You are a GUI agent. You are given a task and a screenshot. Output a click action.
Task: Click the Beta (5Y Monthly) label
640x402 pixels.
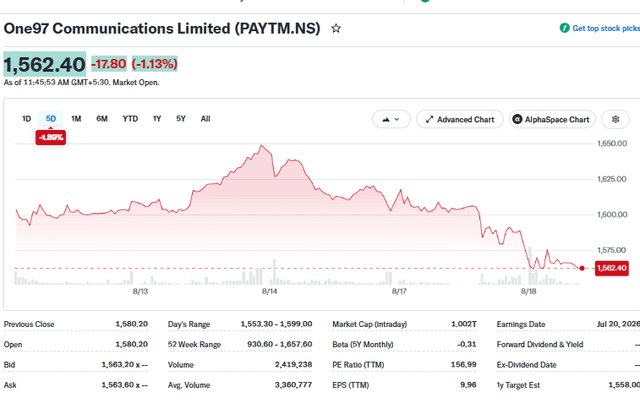tap(363, 344)
